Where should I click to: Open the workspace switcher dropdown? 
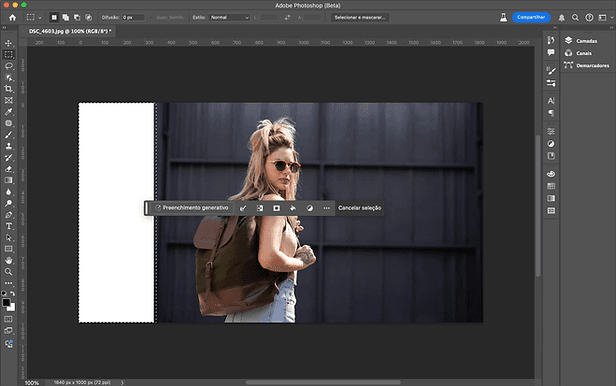(605, 18)
